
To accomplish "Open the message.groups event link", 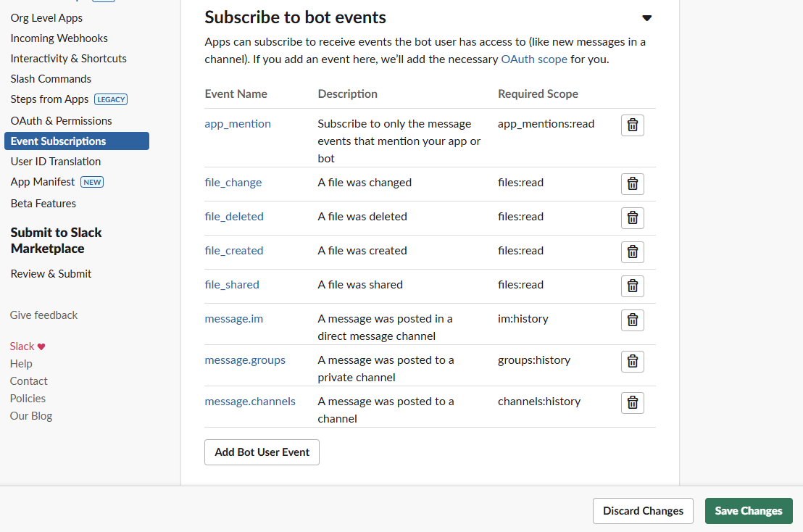I will [245, 360].
